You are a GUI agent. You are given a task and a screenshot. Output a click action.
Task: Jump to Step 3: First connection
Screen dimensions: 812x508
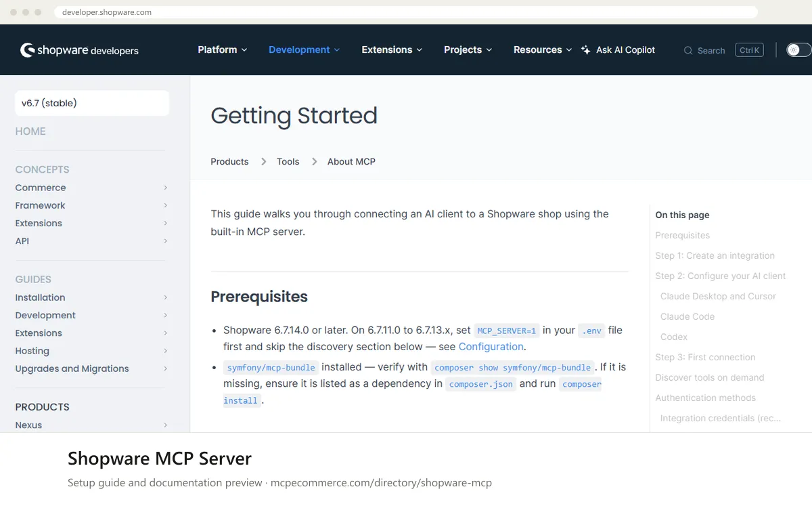point(705,357)
